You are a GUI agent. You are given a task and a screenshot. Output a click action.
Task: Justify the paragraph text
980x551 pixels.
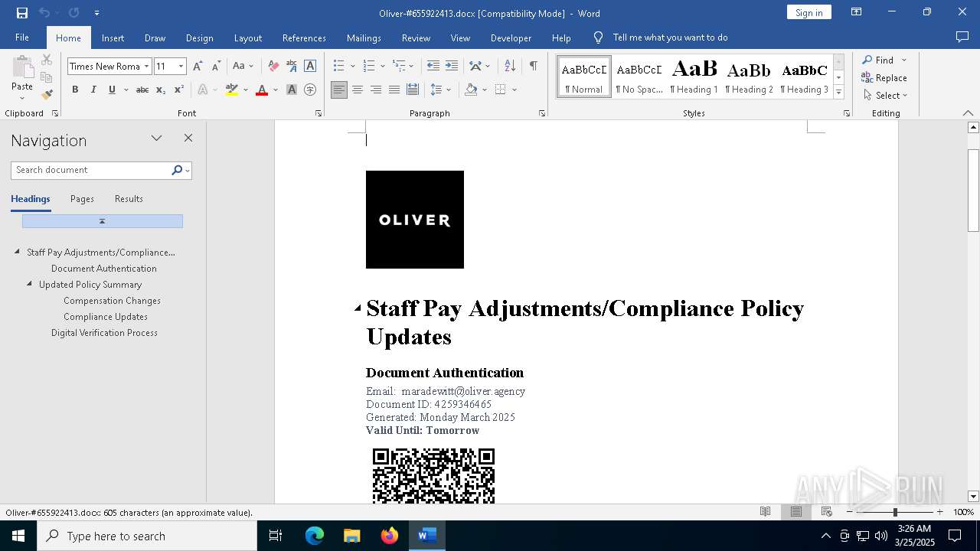click(394, 90)
